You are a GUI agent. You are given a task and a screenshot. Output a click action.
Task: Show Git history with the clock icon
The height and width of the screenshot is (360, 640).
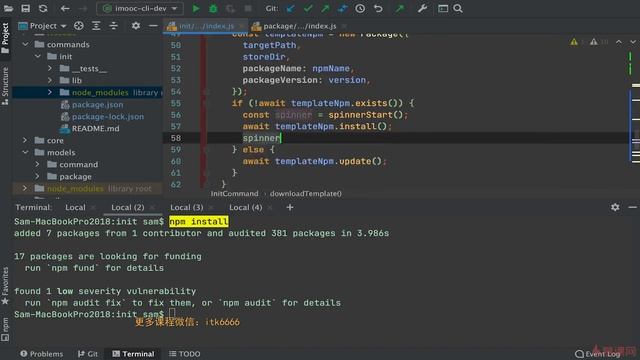360,8
